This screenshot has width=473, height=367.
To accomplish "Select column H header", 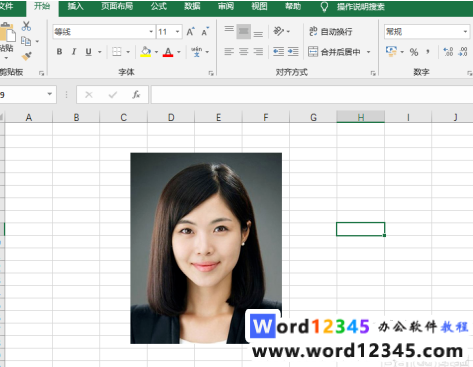I will pyautogui.click(x=361, y=117).
